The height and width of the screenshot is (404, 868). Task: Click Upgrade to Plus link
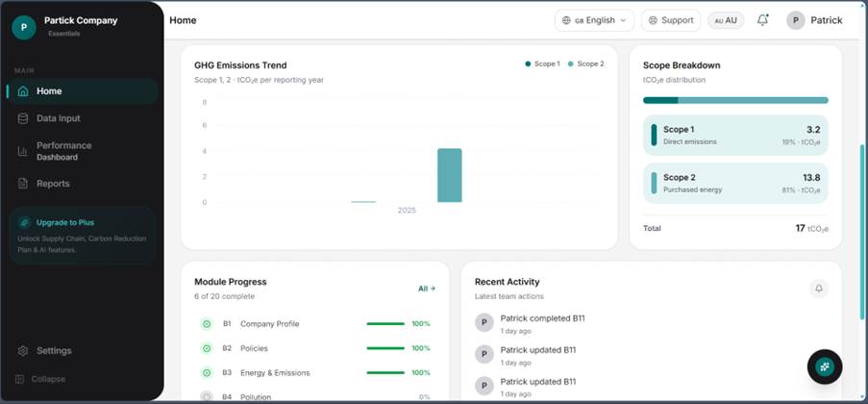click(65, 223)
